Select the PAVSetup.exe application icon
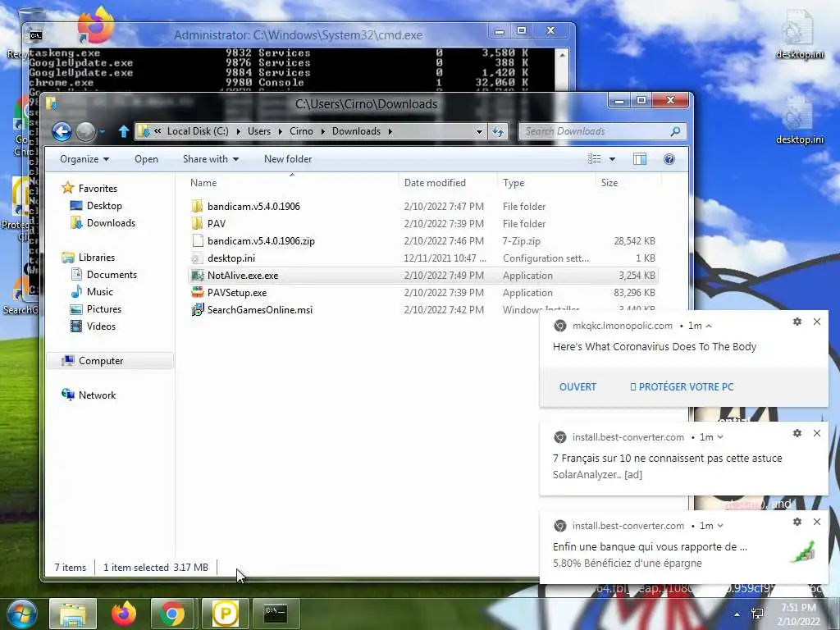The width and height of the screenshot is (840, 630). [197, 293]
